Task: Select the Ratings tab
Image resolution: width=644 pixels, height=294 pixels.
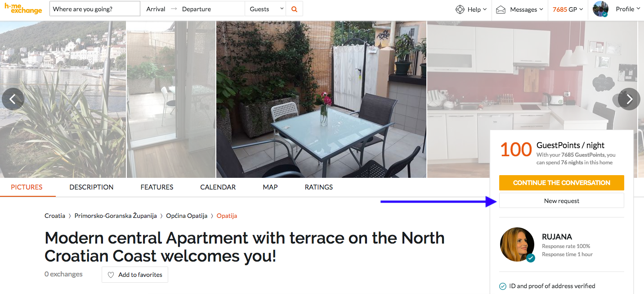Action: 319,187
